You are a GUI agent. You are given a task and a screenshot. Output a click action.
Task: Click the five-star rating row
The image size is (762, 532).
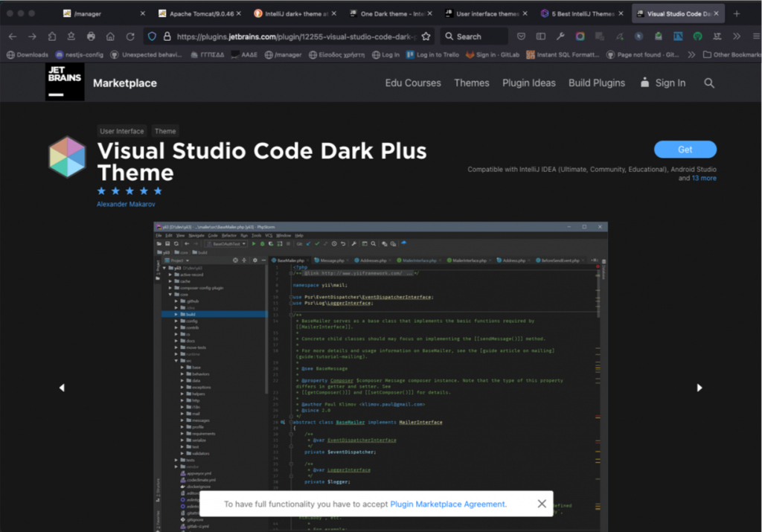(129, 191)
